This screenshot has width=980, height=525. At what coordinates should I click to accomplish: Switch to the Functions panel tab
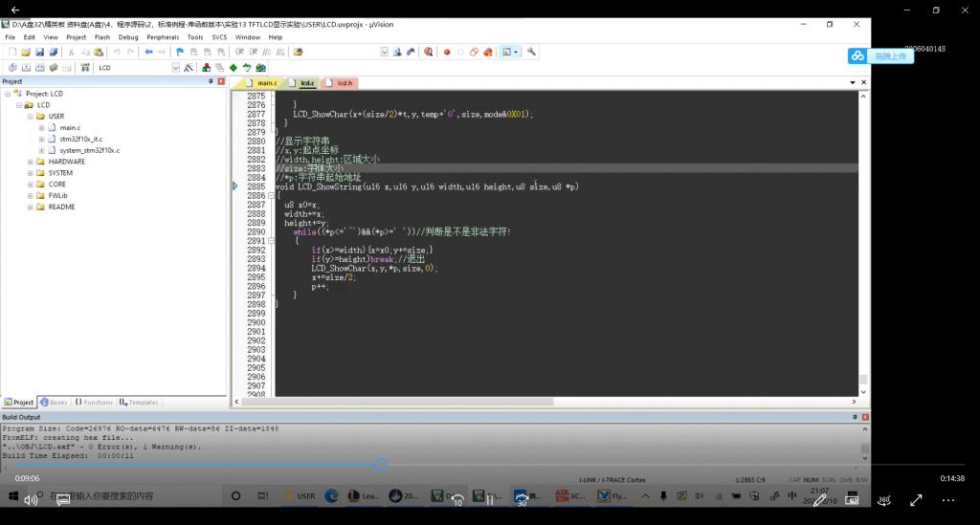(x=94, y=403)
